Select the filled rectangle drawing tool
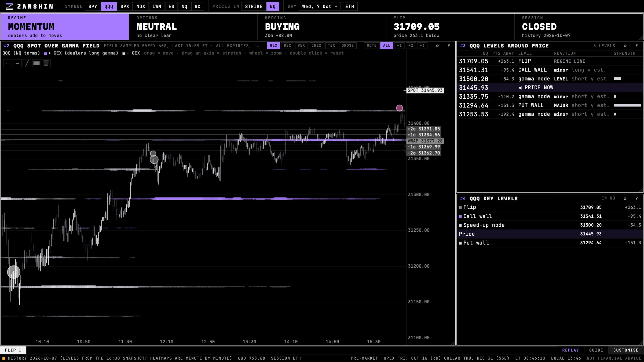Screen dimensions: 644x362 click(x=36, y=63)
